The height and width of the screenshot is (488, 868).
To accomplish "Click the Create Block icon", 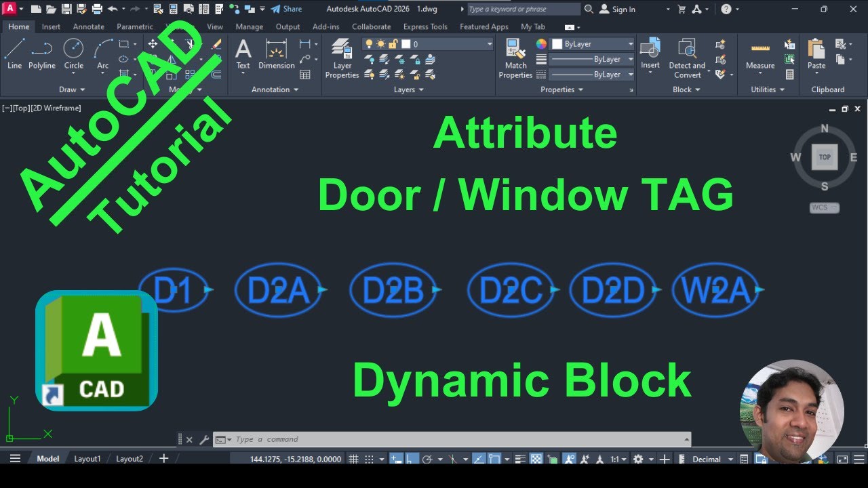I will tap(721, 45).
